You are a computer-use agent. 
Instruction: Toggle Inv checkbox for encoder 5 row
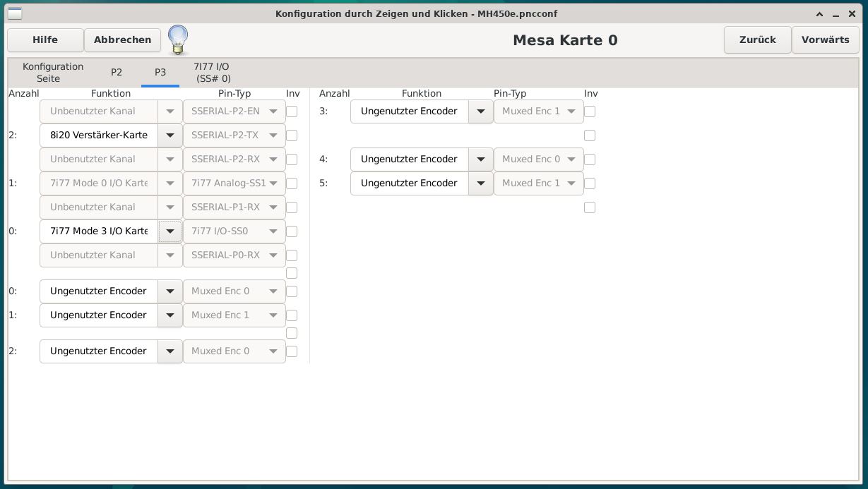[x=590, y=183]
